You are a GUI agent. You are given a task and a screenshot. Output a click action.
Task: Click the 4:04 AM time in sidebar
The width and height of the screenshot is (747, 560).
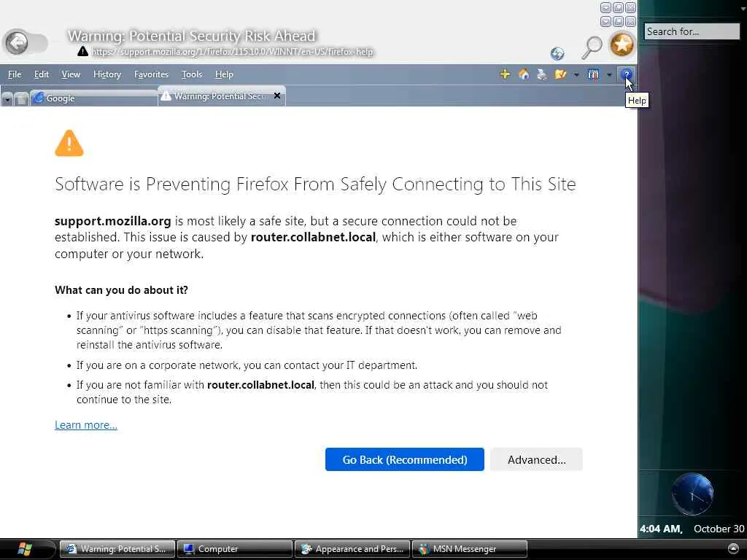pyautogui.click(x=661, y=529)
